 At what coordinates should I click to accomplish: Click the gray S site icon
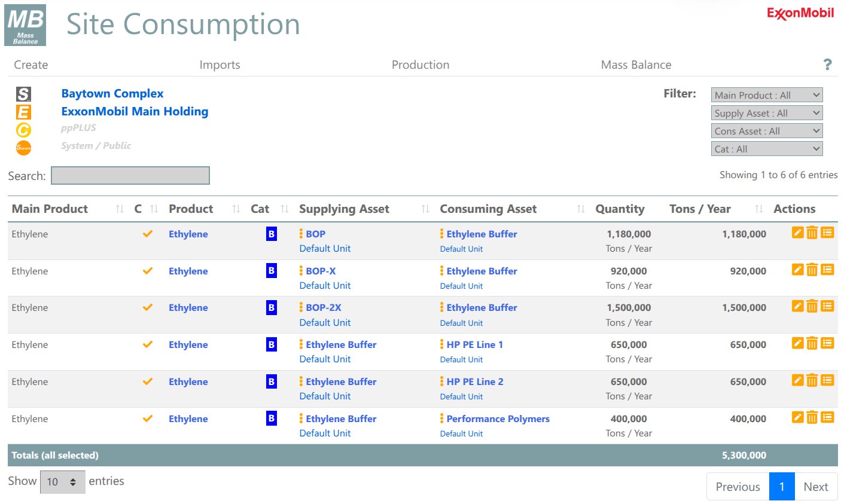pyautogui.click(x=23, y=94)
